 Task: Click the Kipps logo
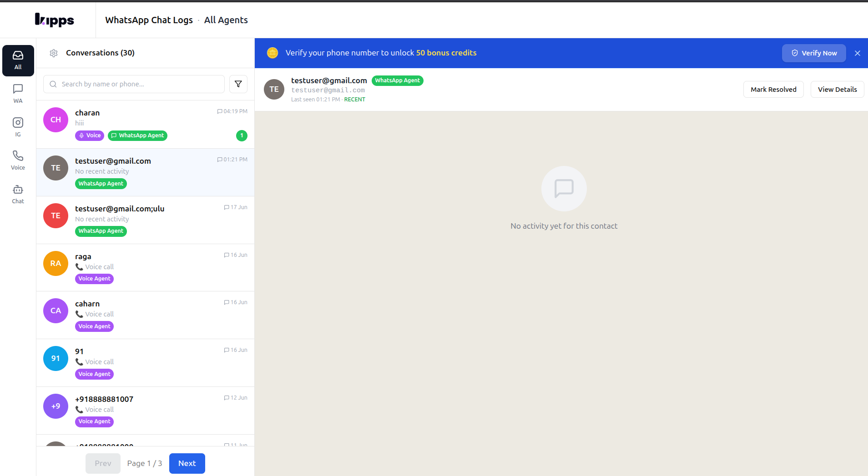click(55, 20)
